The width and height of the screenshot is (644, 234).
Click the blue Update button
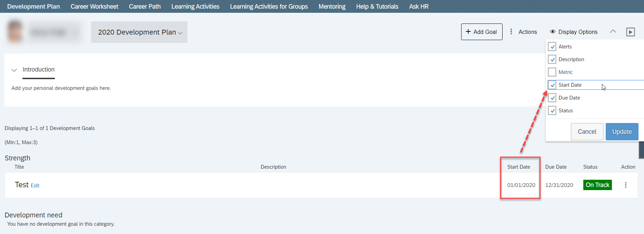(622, 132)
